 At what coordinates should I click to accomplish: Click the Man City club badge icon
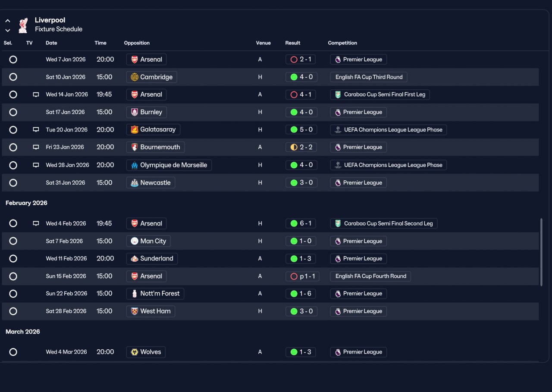(x=135, y=241)
